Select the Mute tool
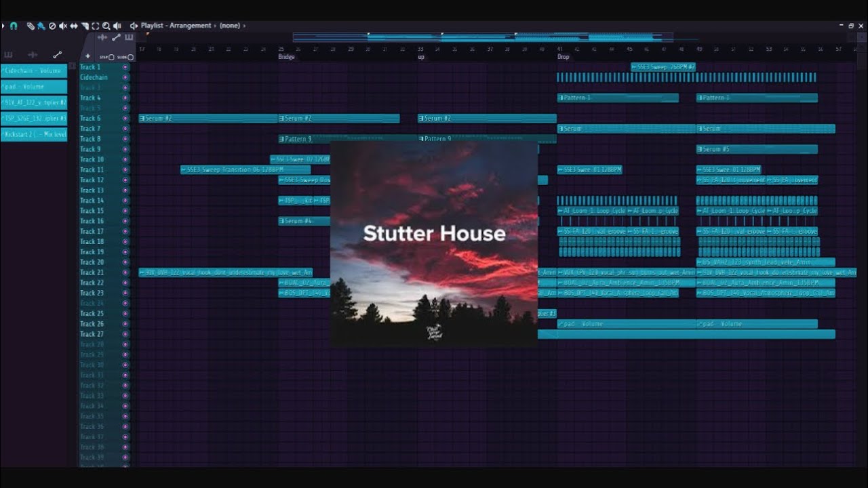868x488 pixels. tap(63, 26)
